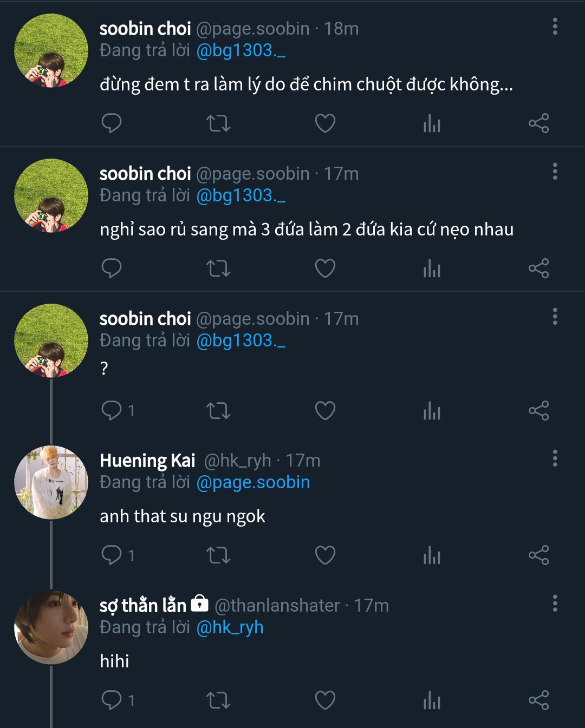
Task: Open share options for the '?' tweet
Action: click(x=538, y=411)
